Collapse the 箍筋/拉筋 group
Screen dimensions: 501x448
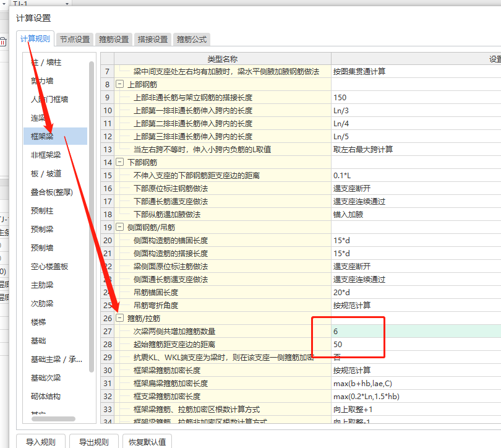point(119,318)
